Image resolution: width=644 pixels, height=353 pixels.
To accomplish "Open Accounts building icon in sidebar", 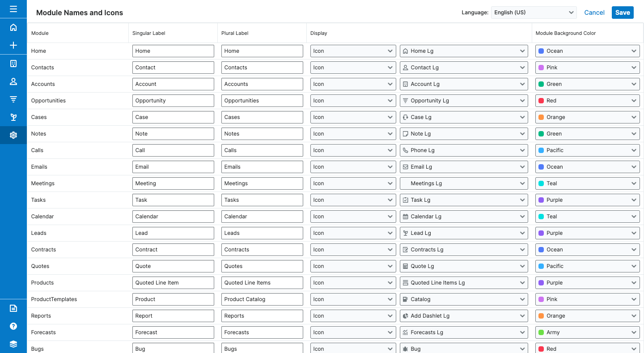I will [x=13, y=64].
